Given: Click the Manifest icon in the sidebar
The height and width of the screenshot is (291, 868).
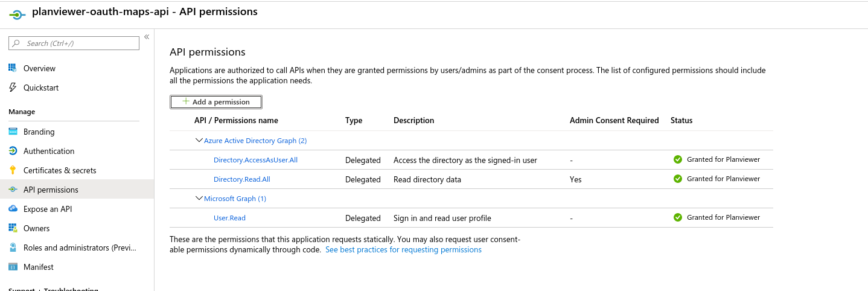Looking at the screenshot, I should [x=13, y=267].
